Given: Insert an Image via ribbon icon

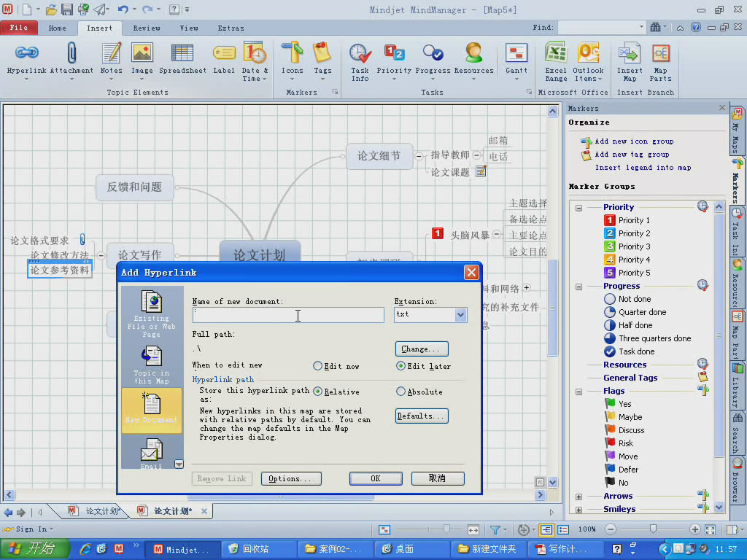Looking at the screenshot, I should (x=142, y=52).
